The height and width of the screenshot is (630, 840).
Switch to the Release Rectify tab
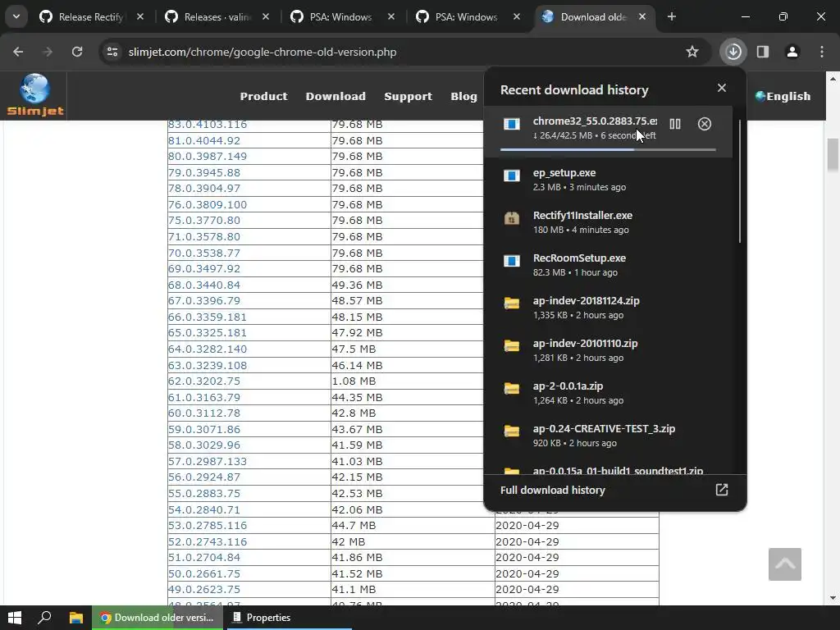click(90, 16)
